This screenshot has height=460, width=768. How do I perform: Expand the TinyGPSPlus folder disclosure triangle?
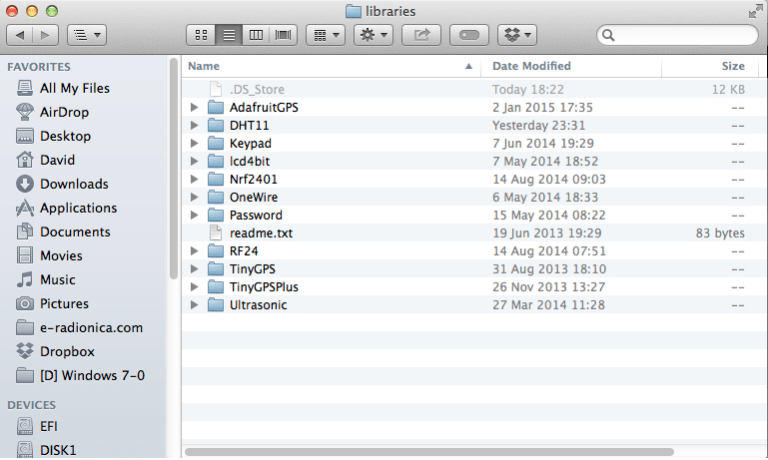coord(194,287)
